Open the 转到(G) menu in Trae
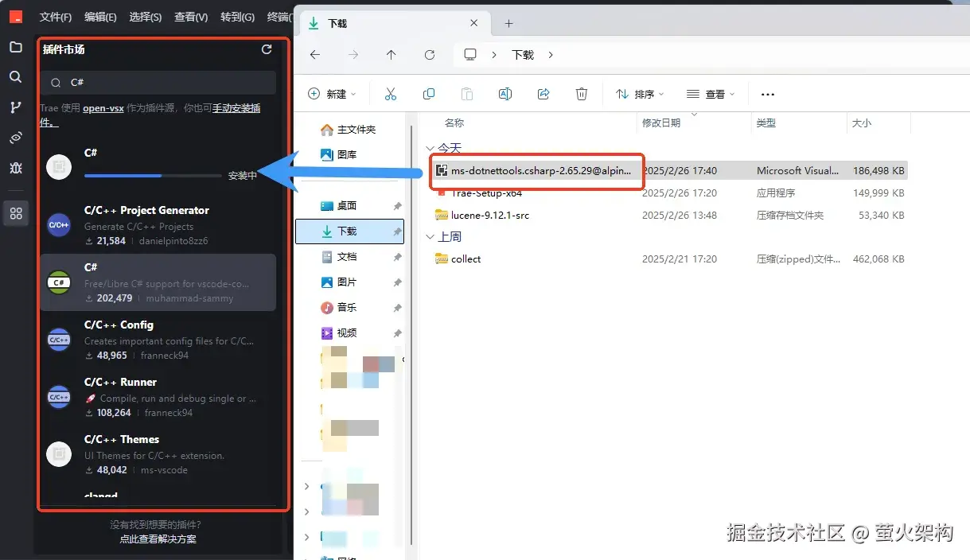Screen dimensions: 970x560 click(237, 17)
